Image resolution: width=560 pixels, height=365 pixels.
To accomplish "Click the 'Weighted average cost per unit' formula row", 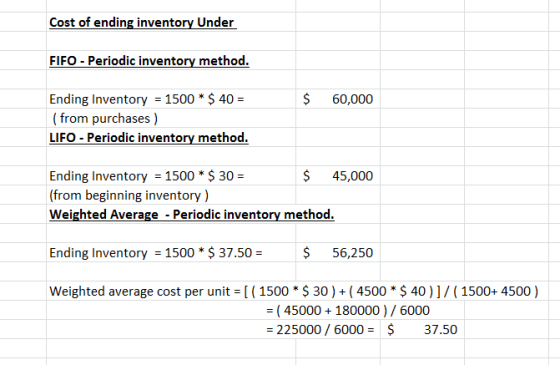I will (x=294, y=291).
